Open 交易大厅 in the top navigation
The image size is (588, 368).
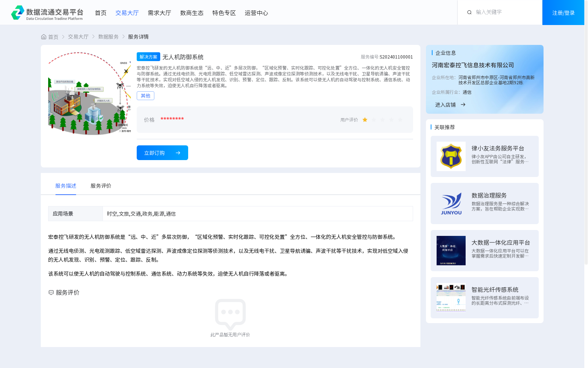(x=127, y=13)
